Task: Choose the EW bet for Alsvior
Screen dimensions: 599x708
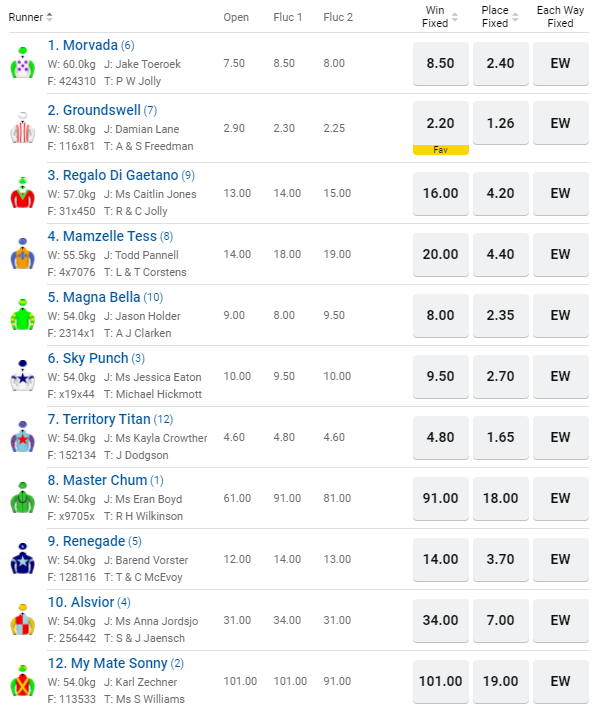Action: point(561,620)
